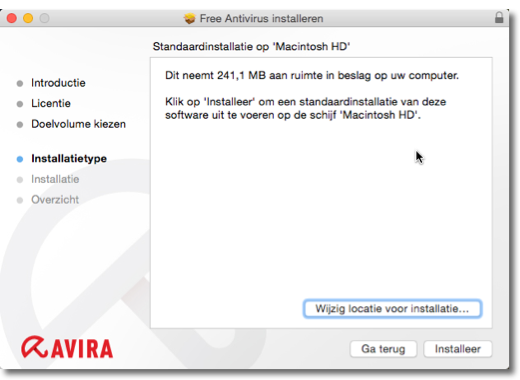520x380 pixels.
Task: Click the 'Dit neemt 241,1 MB' text
Action: coord(312,76)
